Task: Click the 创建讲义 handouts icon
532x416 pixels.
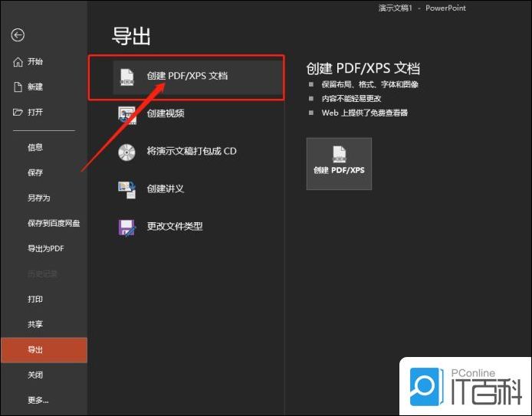Action: (127, 189)
